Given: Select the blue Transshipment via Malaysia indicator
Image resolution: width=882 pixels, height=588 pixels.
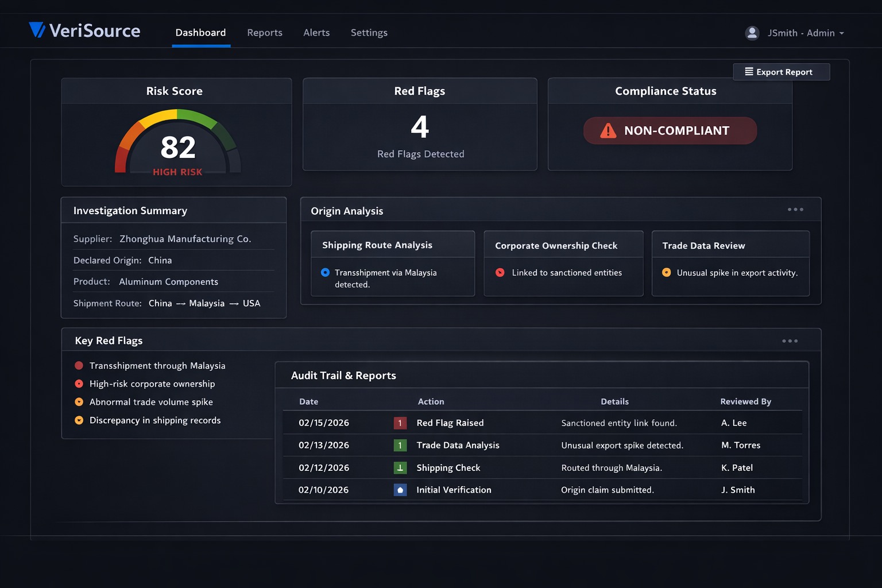Looking at the screenshot, I should click(x=326, y=273).
